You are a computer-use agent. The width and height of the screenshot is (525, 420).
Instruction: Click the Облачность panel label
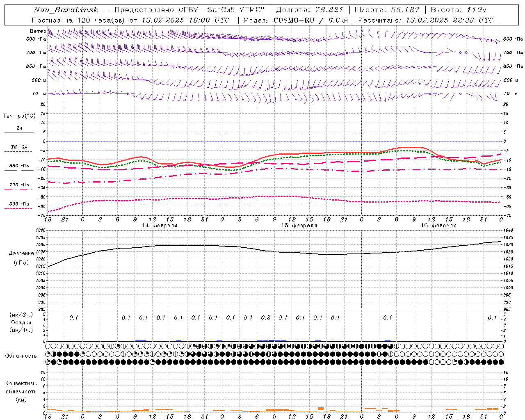[21, 356]
